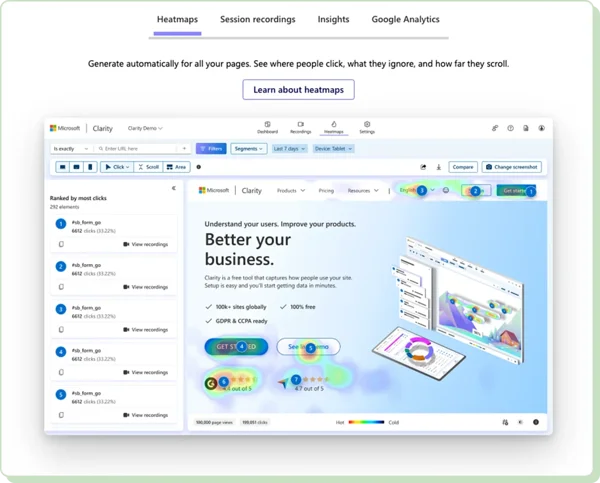Open the Clarity Demo project dropdown
This screenshot has width=600, height=483.
[x=145, y=128]
